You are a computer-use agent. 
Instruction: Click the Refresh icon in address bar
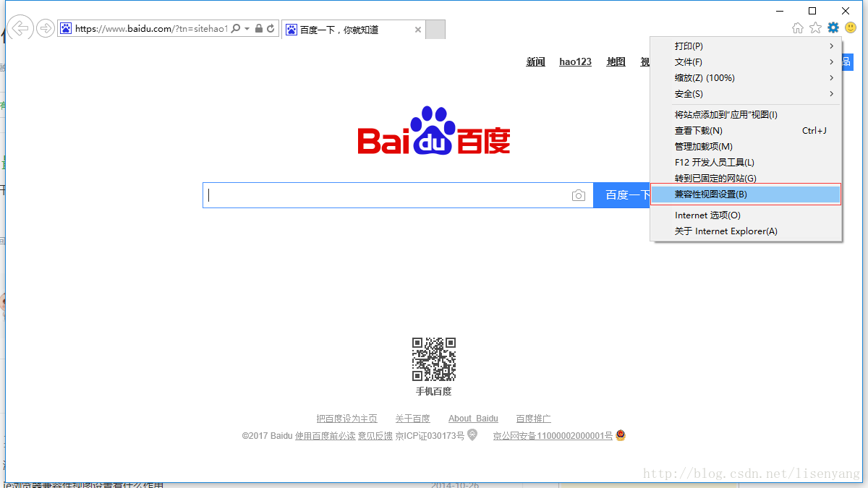tap(271, 29)
